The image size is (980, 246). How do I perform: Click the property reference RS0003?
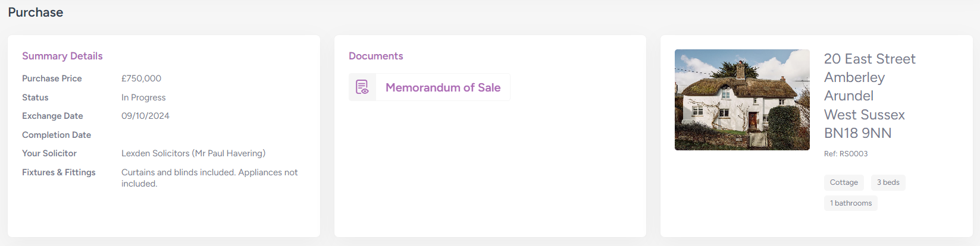point(846,154)
